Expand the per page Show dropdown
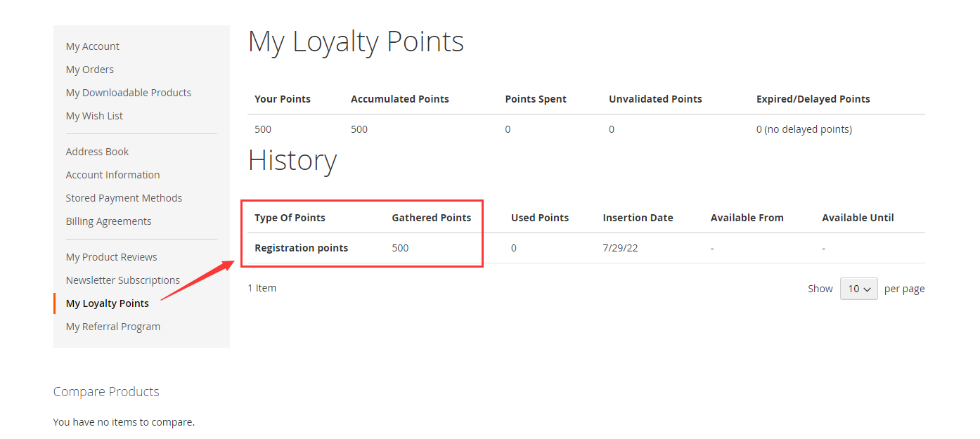Screen dimensions: 980x439 859,289
